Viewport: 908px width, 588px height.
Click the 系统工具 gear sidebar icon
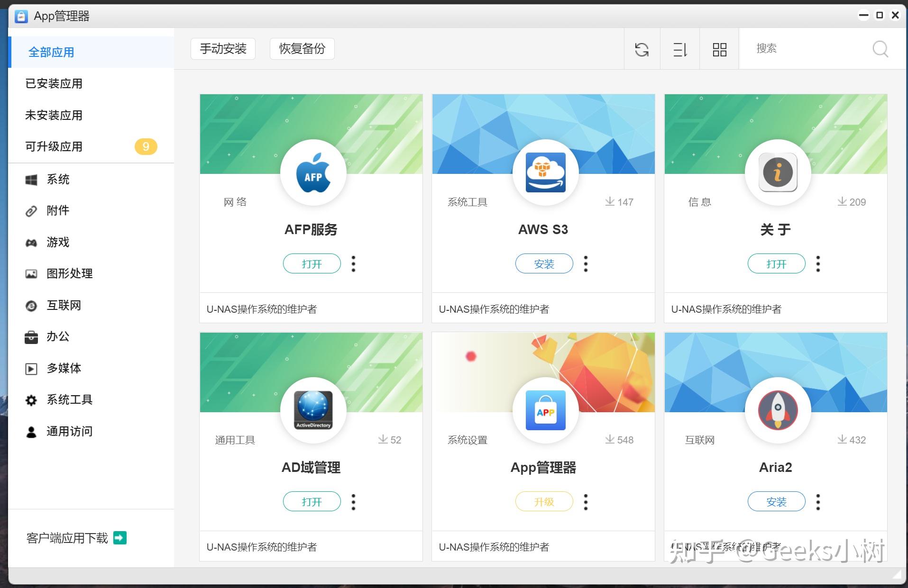click(31, 400)
